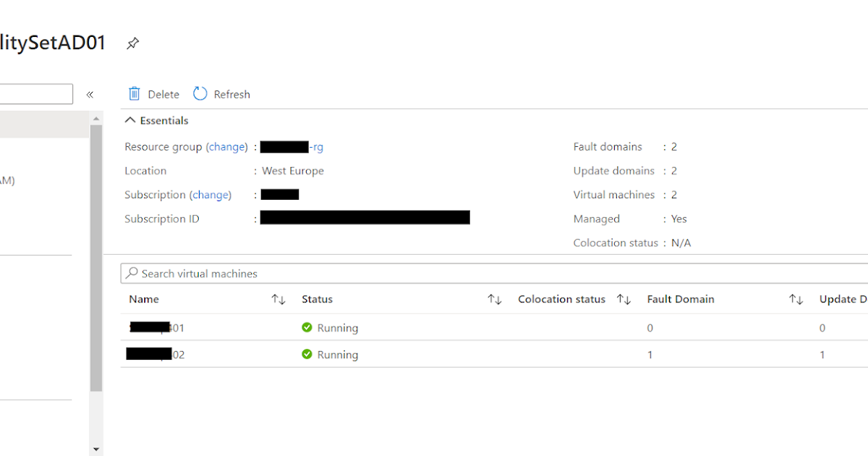Open the resource group ending in -rg
Viewport: 868px width, 456px height.
tap(292, 146)
